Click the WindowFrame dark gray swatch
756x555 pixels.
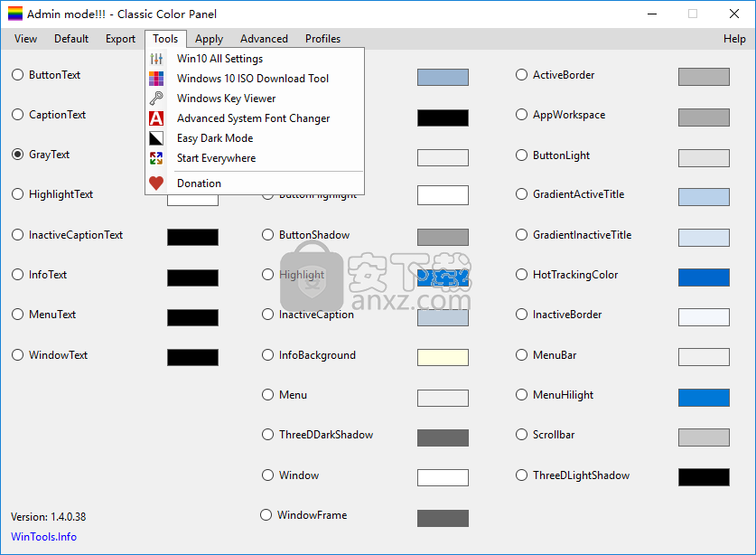point(443,518)
